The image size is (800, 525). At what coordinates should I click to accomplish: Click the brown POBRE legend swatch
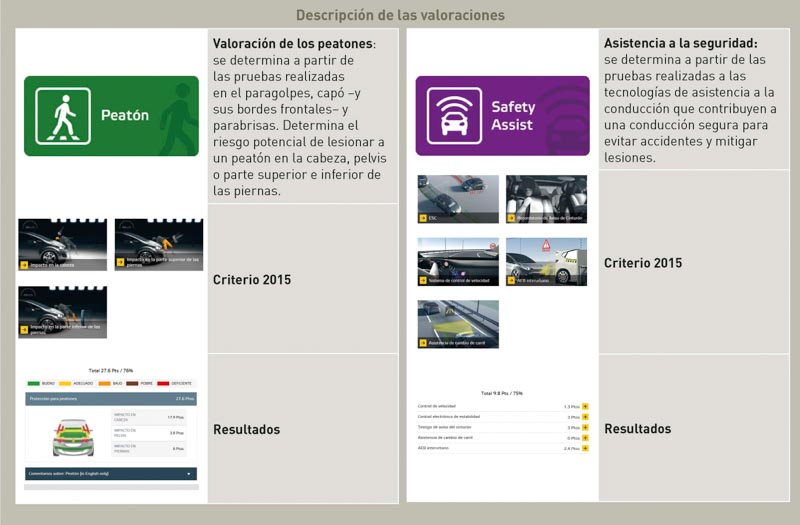point(132,383)
